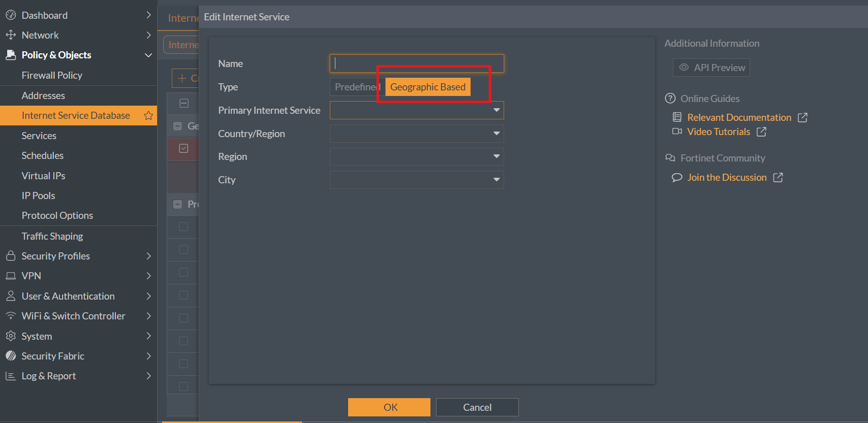Viewport: 868px width, 423px height.
Task: Click the Policy & Objects document icon
Action: click(x=11, y=55)
